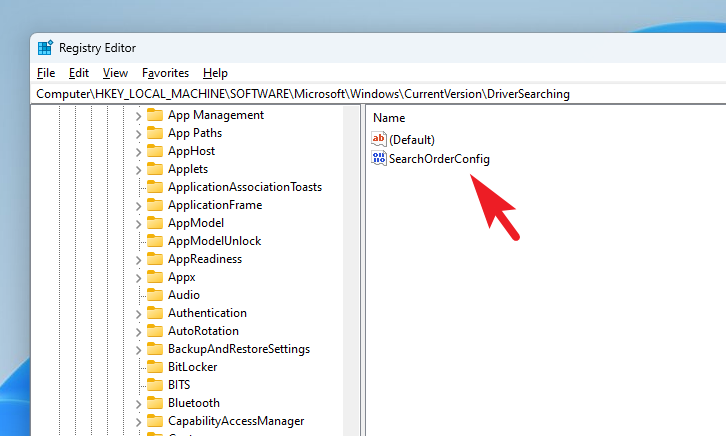
Task: Expand the Applets key
Action: (x=138, y=170)
